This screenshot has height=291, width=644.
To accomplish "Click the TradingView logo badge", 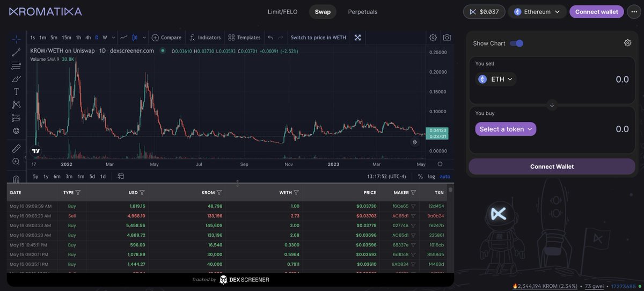I will [x=36, y=151].
